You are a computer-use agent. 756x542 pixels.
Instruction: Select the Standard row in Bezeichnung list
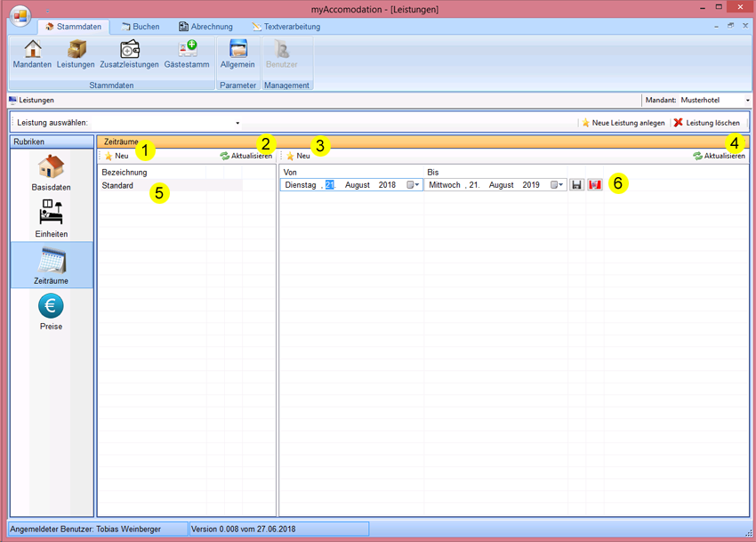click(x=118, y=186)
